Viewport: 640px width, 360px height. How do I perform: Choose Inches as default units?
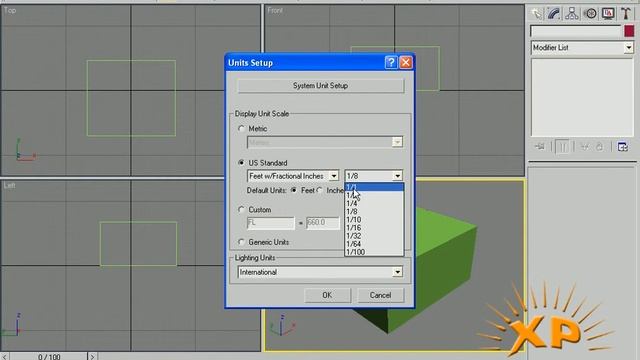point(320,191)
